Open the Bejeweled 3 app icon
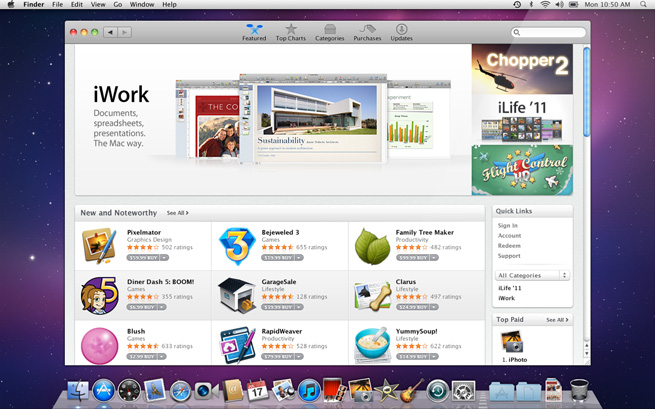Image resolution: width=655 pixels, height=409 pixels. click(237, 246)
